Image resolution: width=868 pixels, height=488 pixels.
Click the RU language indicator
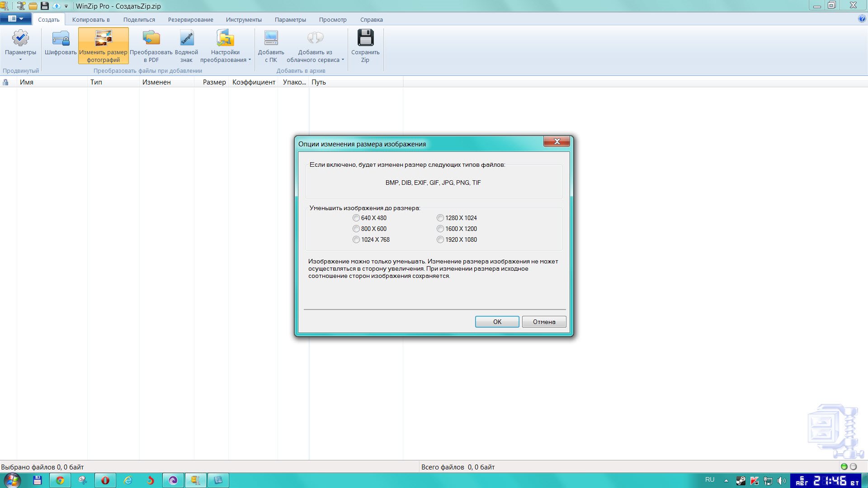(x=710, y=480)
